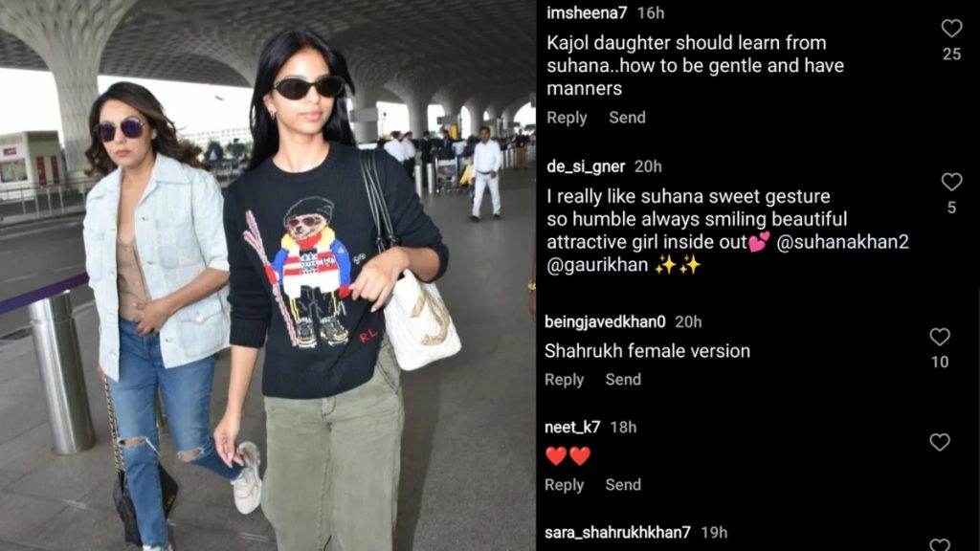Visit neet_k7's profile
Screen dimensions: 980x551
point(572,428)
